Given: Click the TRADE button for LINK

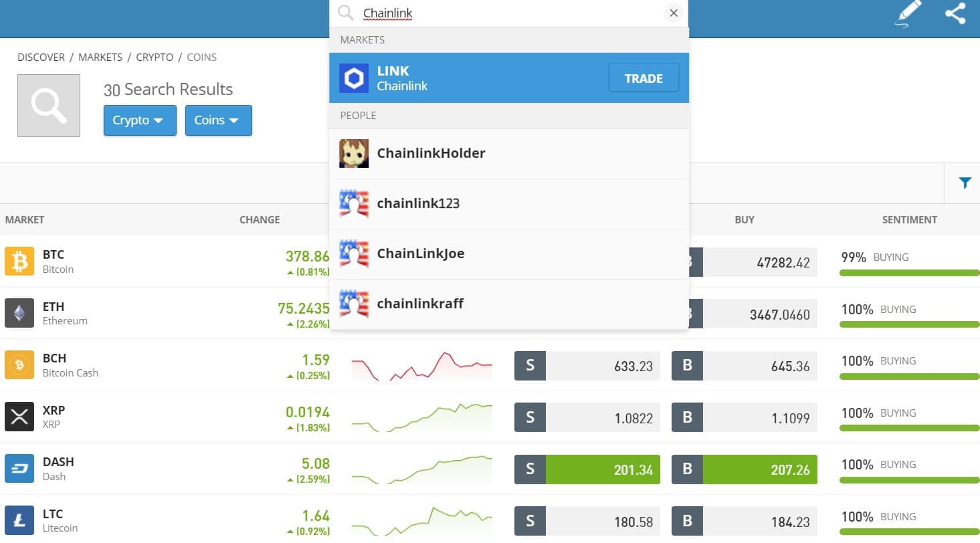Looking at the screenshot, I should (644, 78).
